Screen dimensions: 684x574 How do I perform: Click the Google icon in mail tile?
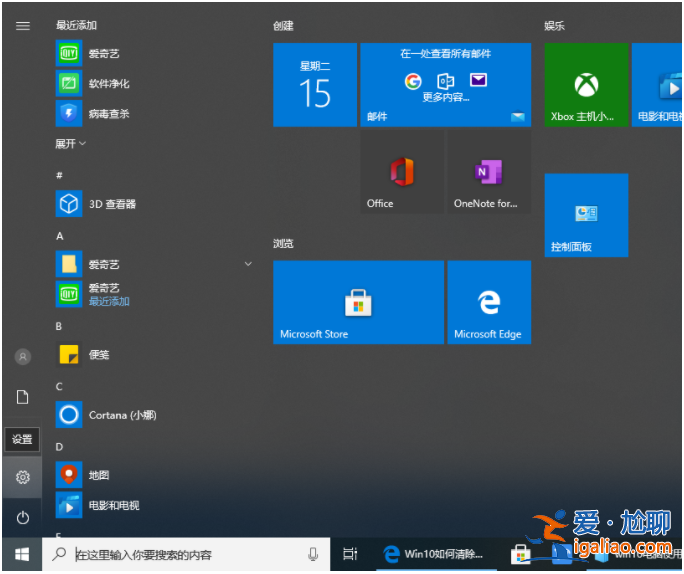413,81
